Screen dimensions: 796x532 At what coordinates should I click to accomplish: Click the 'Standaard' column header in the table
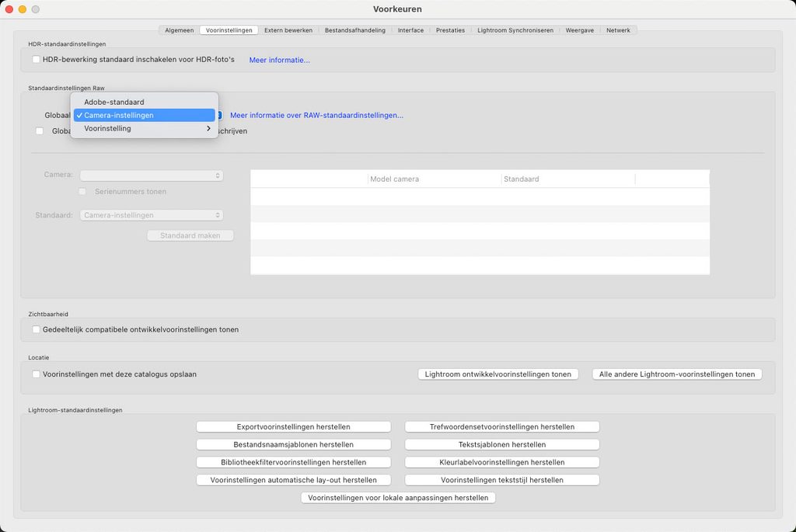tap(568, 179)
